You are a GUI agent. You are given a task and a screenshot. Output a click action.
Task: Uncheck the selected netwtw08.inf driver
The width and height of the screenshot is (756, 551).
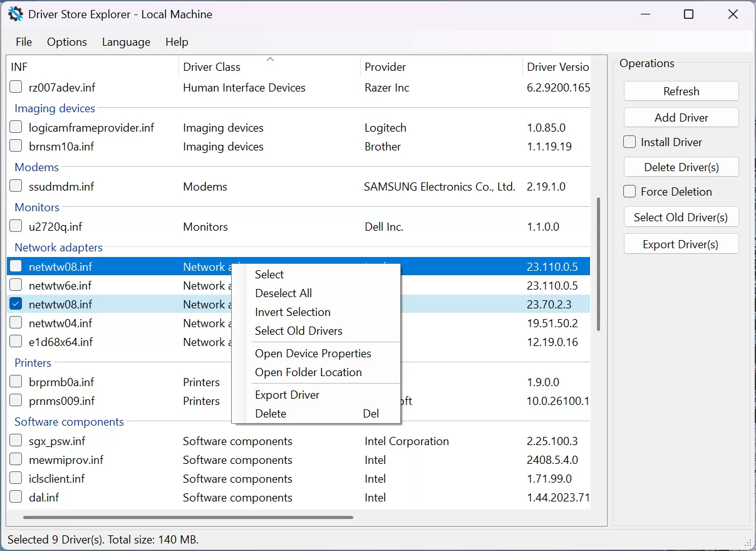15,304
